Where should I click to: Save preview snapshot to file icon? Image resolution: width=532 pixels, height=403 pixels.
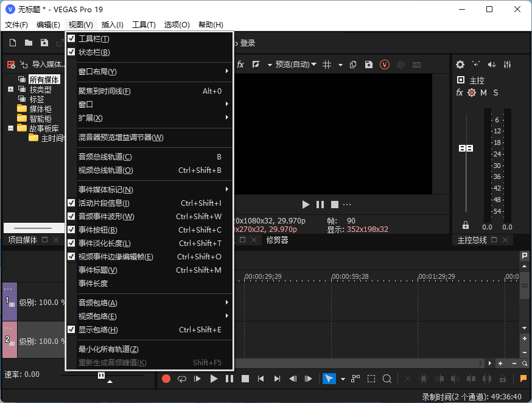pos(369,65)
